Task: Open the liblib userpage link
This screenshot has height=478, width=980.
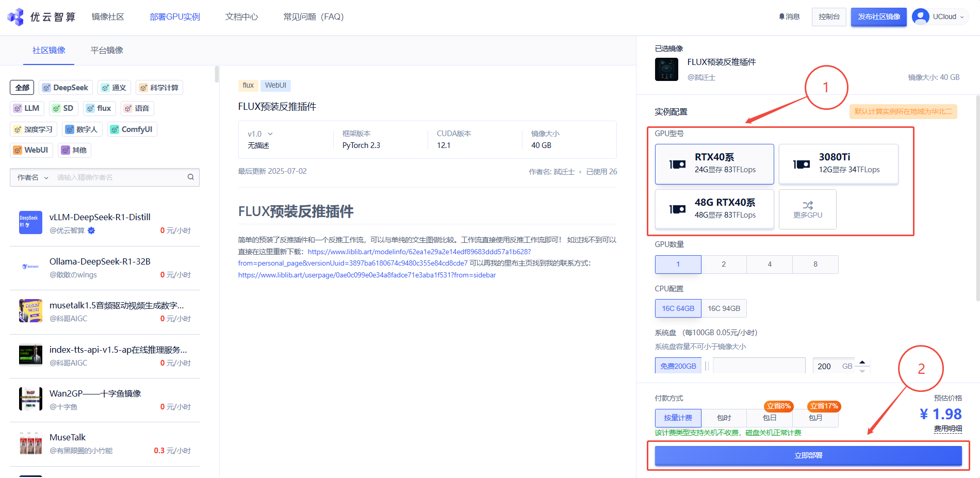Action: 367,275
